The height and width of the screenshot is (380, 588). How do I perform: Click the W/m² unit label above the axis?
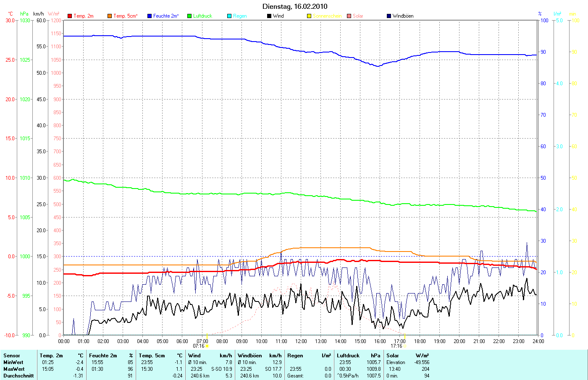pos(54,14)
